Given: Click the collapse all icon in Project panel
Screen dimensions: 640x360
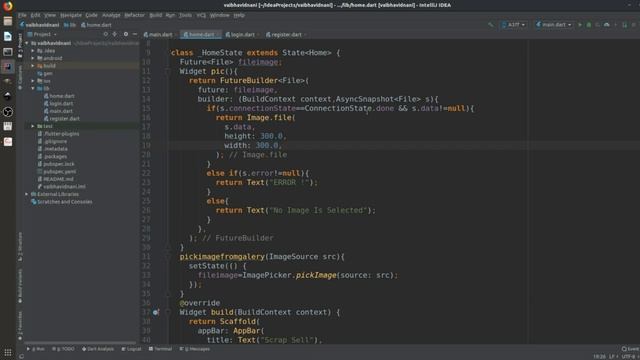Looking at the screenshot, I should coord(115,34).
